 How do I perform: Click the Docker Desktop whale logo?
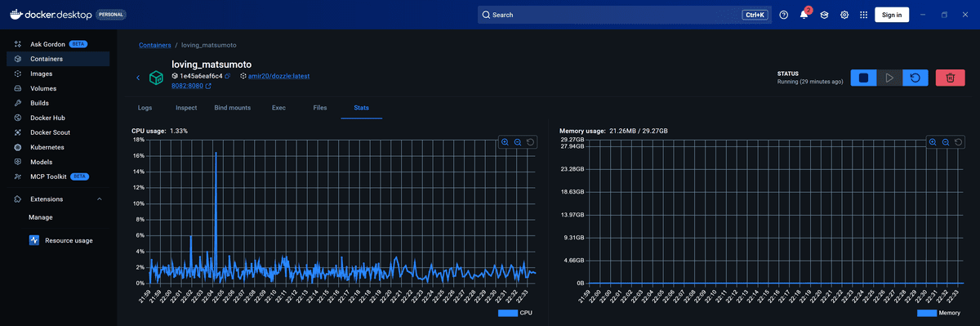(16, 14)
